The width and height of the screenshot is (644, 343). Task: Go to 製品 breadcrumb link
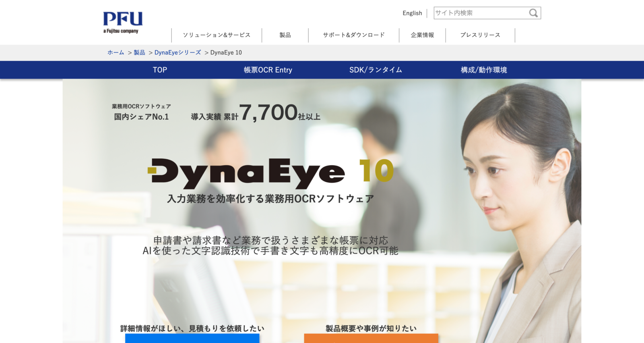point(139,52)
